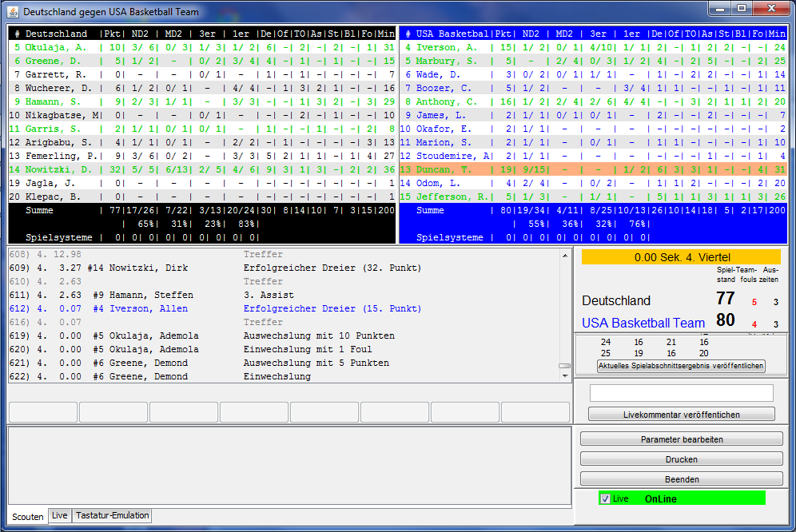Click the Deutschland Summe totals row
This screenshot has width=796, height=532.
[x=202, y=210]
